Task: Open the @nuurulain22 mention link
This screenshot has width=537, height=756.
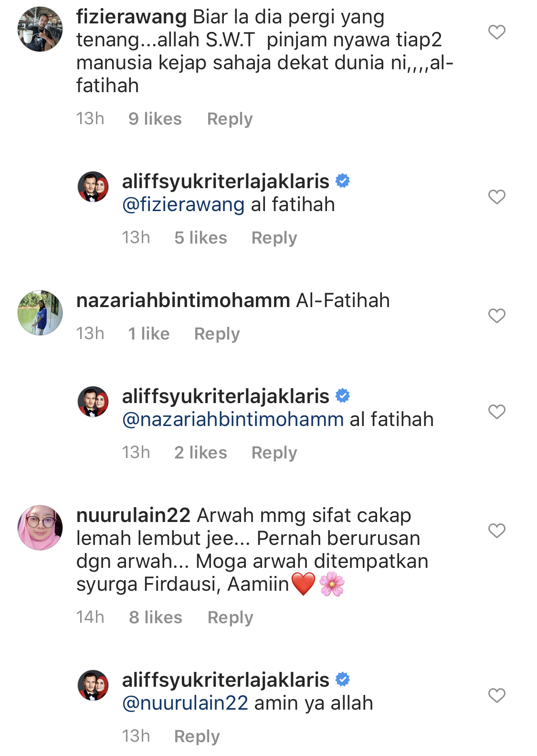Action: coord(185,703)
